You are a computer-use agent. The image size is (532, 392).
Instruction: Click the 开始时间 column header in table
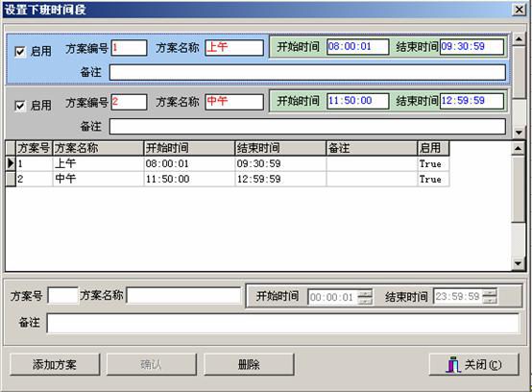189,148
